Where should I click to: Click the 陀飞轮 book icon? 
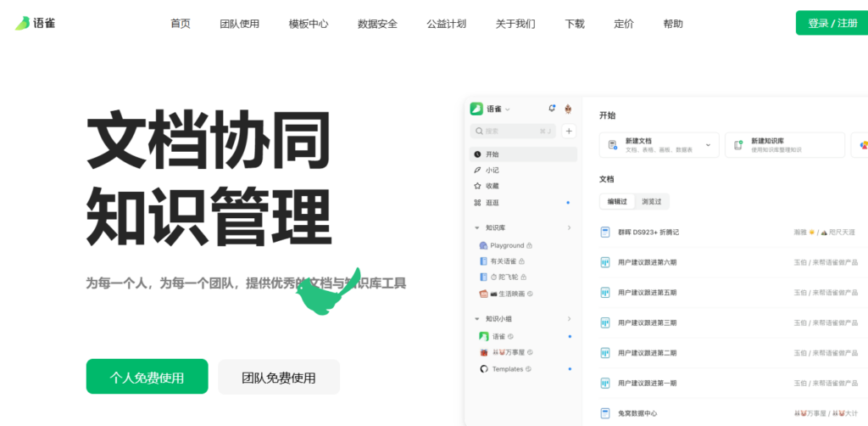tap(483, 277)
